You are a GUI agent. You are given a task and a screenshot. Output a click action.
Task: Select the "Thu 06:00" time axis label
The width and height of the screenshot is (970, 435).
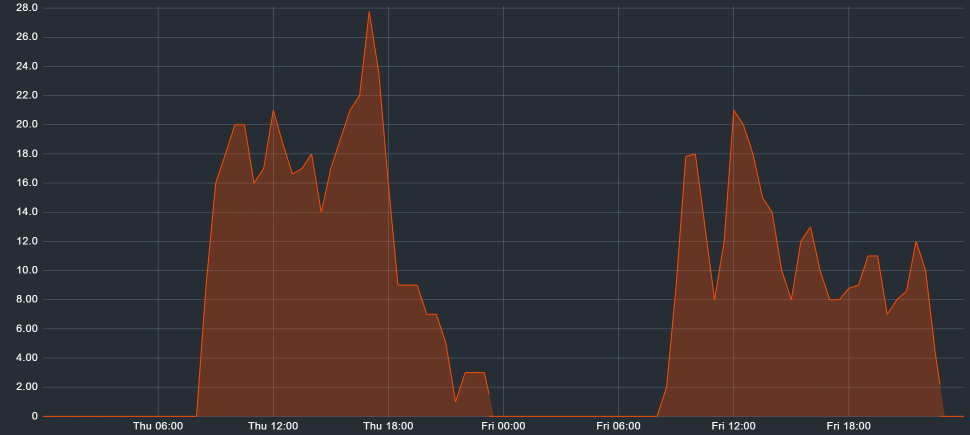coord(158,426)
